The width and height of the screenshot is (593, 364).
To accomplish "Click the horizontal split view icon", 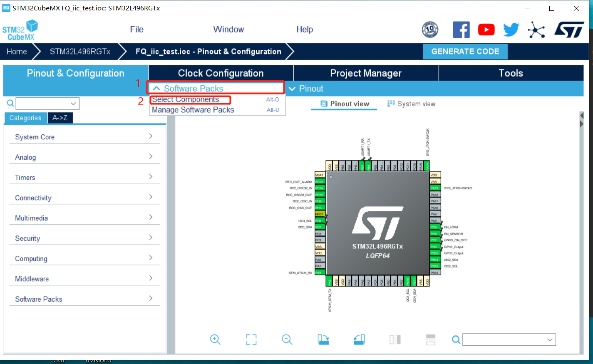I will [431, 339].
